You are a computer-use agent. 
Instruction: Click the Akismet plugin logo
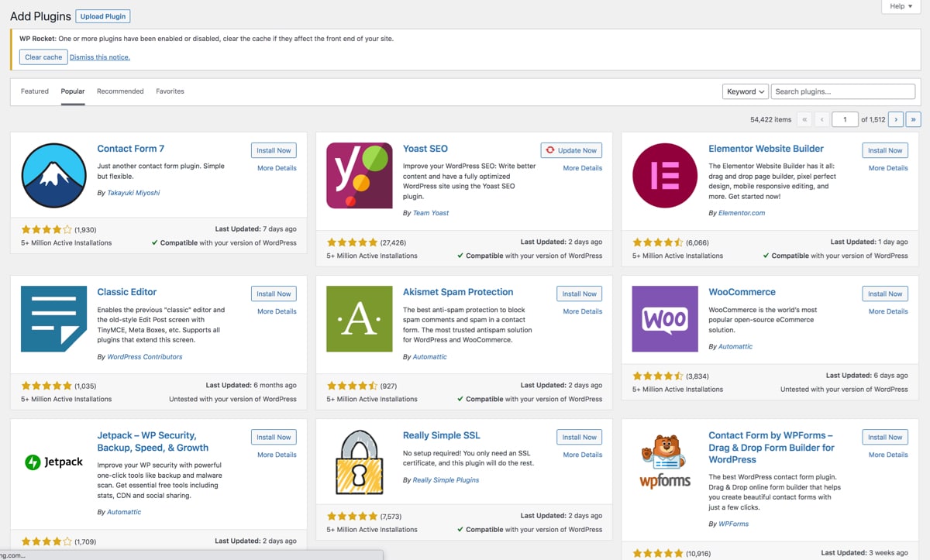[x=360, y=319]
